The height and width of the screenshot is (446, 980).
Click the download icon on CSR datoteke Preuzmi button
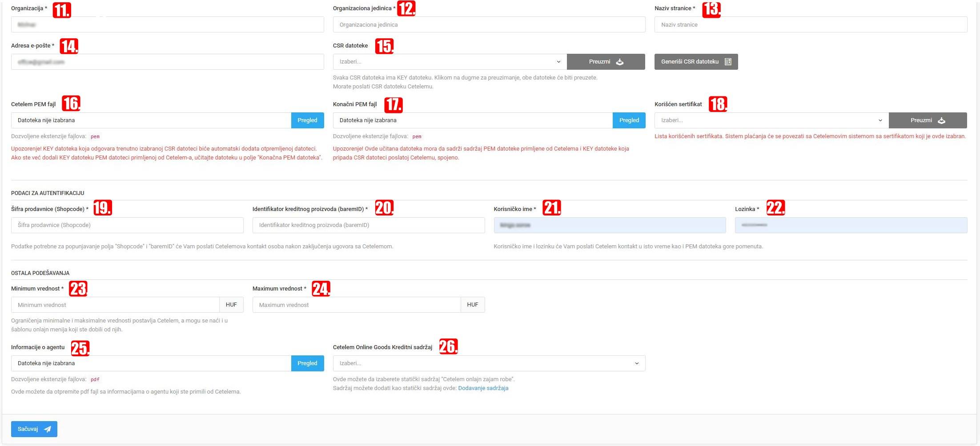pyautogui.click(x=620, y=62)
